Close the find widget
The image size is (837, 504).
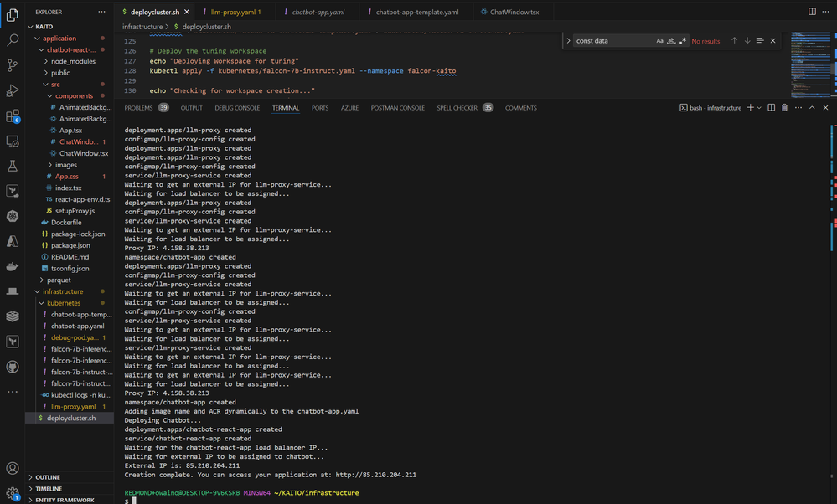click(x=772, y=40)
